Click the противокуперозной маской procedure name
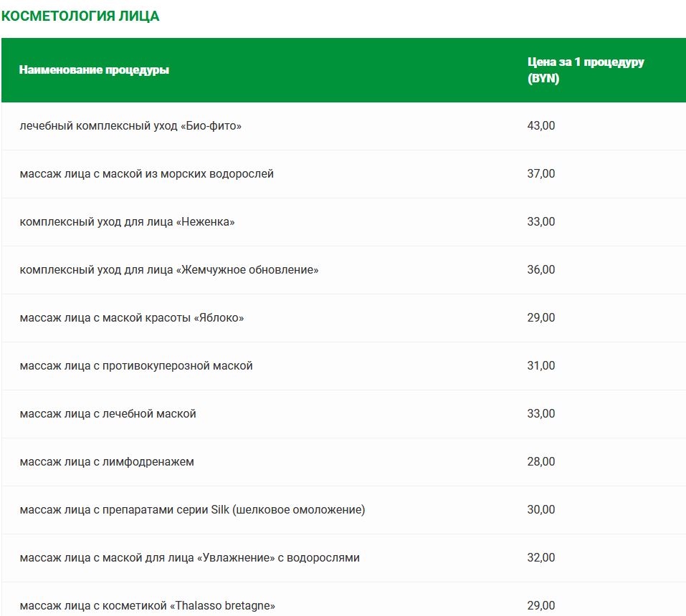Image resolution: width=686 pixels, height=616 pixels. (x=136, y=366)
